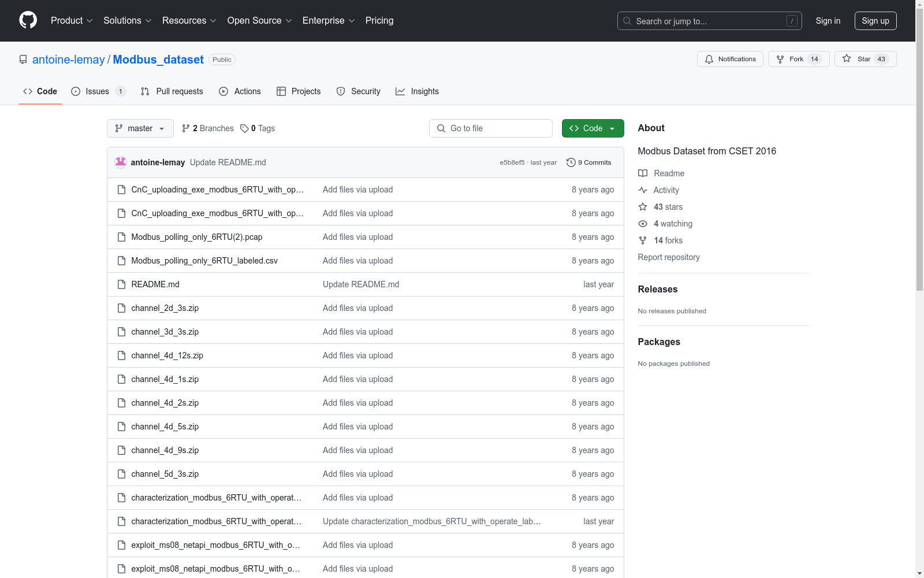924x578 pixels.
Task: Open the green Code dropdown button
Action: pos(593,128)
